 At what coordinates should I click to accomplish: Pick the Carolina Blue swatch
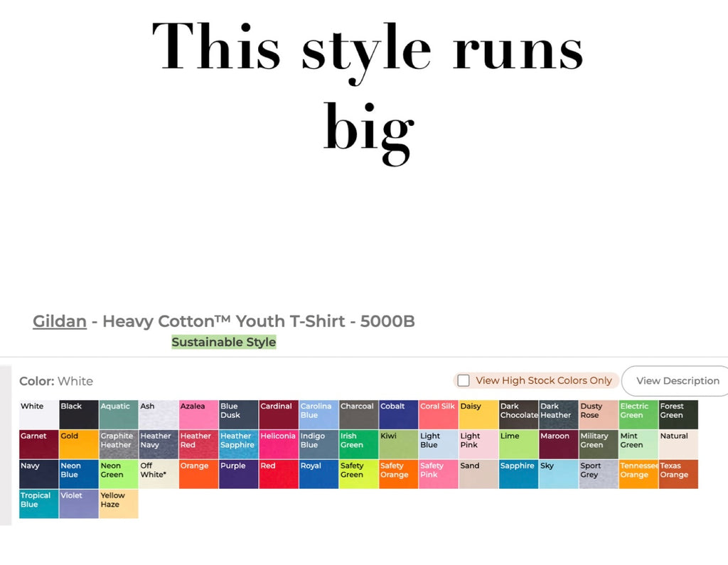coord(318,414)
